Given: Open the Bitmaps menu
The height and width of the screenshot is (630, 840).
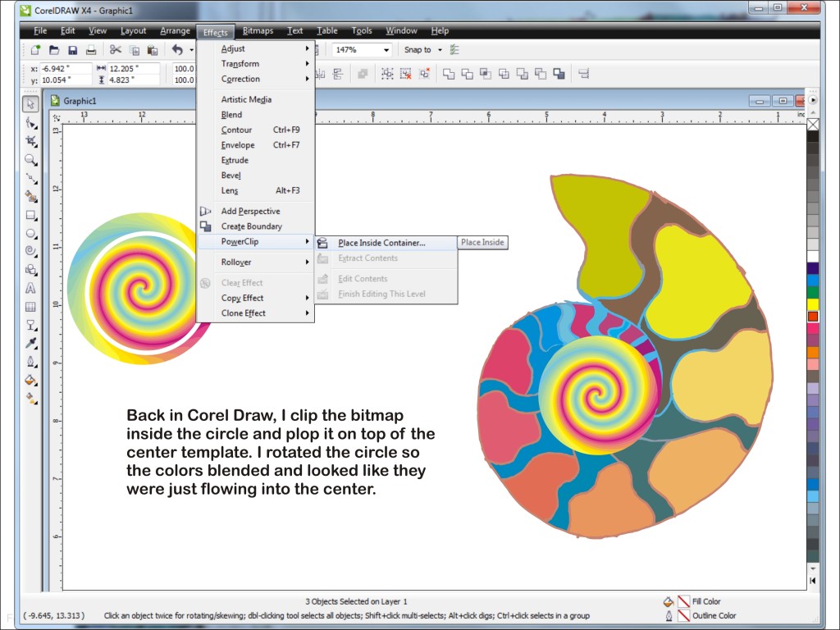Looking at the screenshot, I should click(258, 31).
